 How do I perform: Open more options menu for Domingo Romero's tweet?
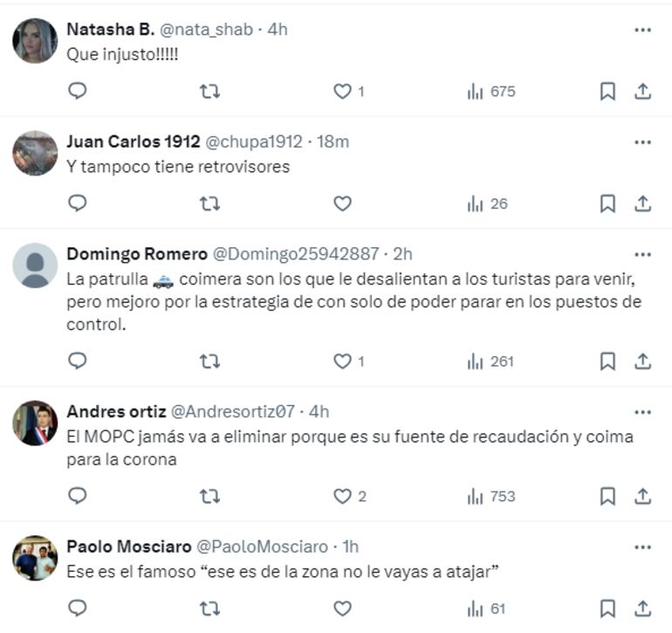click(x=643, y=255)
